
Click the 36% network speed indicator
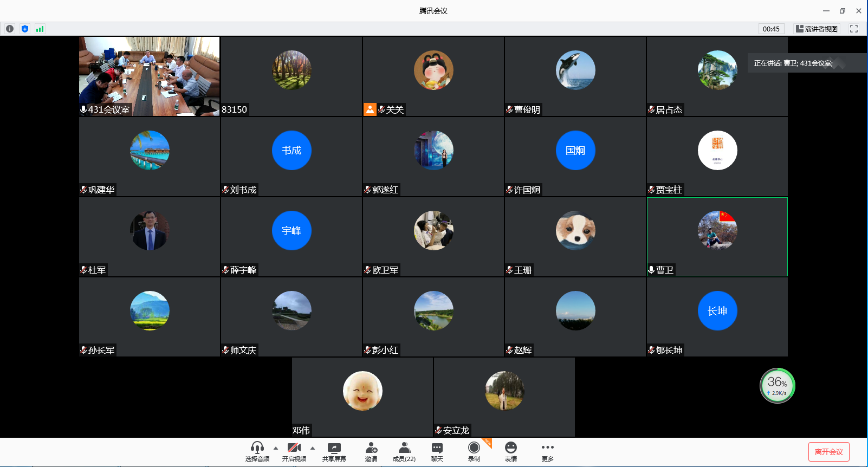[777, 386]
